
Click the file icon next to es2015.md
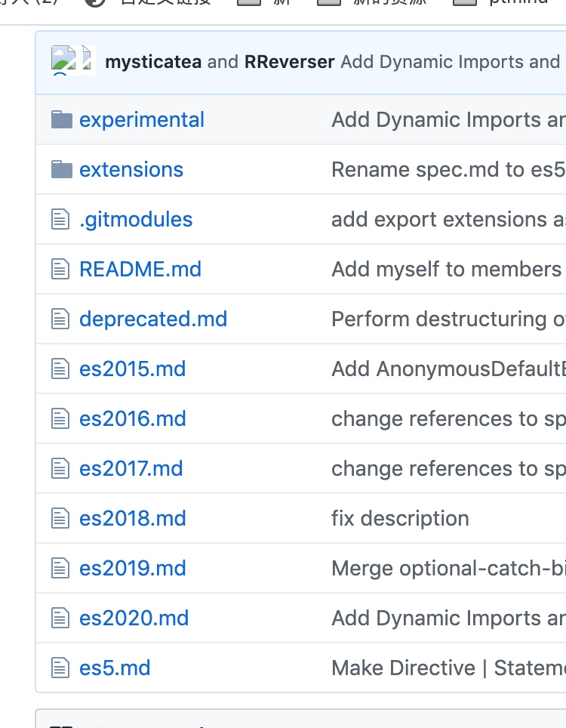coord(60,369)
